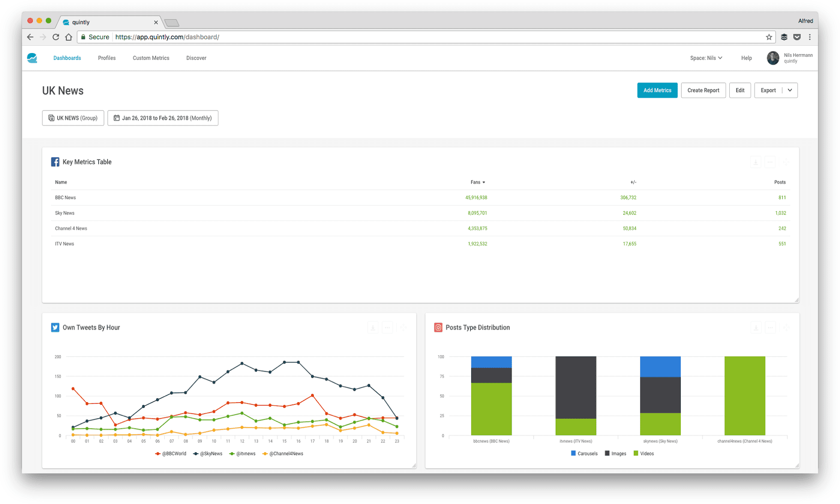Toggle the Carousels legend entry

[584, 454]
